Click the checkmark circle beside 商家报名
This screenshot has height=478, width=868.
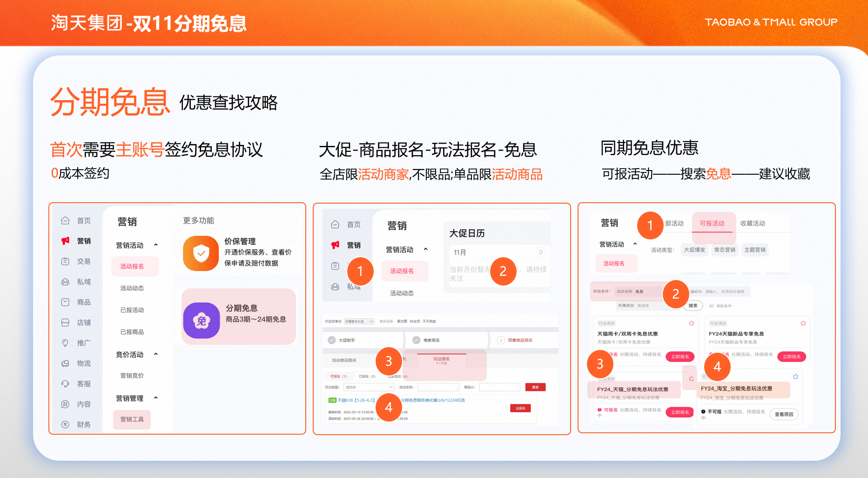click(x=416, y=340)
